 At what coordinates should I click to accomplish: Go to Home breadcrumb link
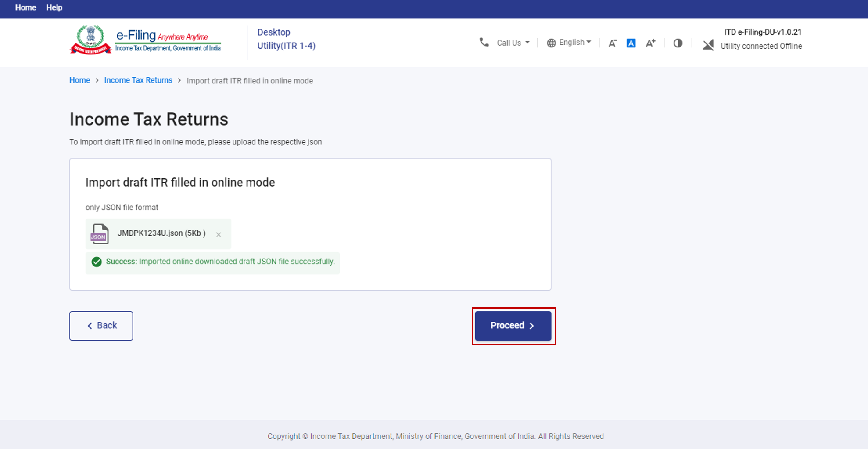click(x=79, y=80)
